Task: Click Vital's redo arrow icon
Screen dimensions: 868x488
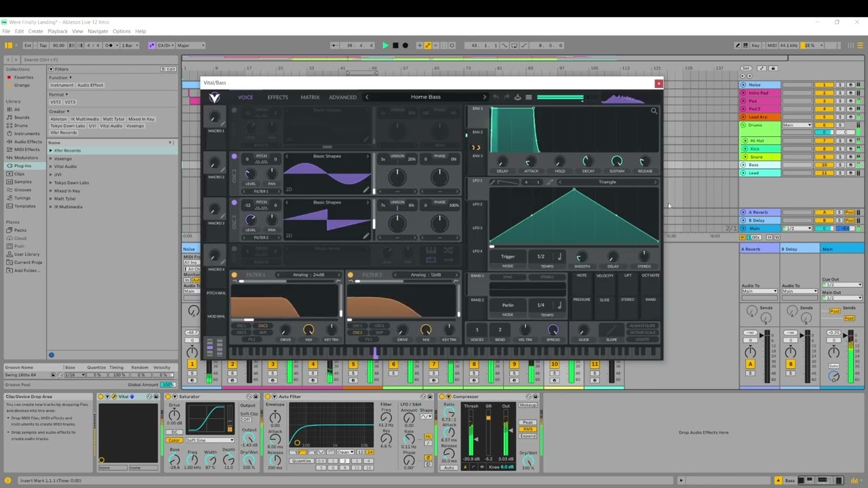Action: click(506, 97)
